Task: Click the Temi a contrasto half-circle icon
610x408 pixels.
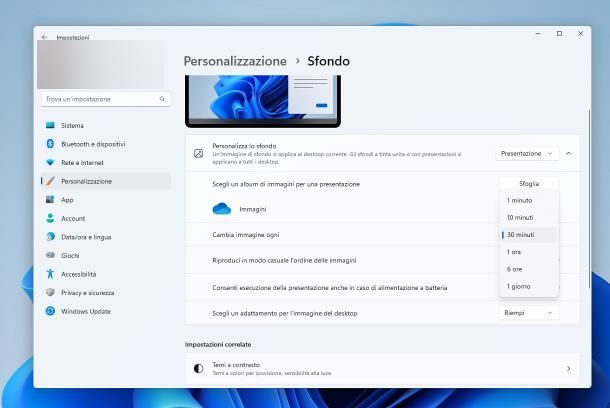Action: (198, 368)
